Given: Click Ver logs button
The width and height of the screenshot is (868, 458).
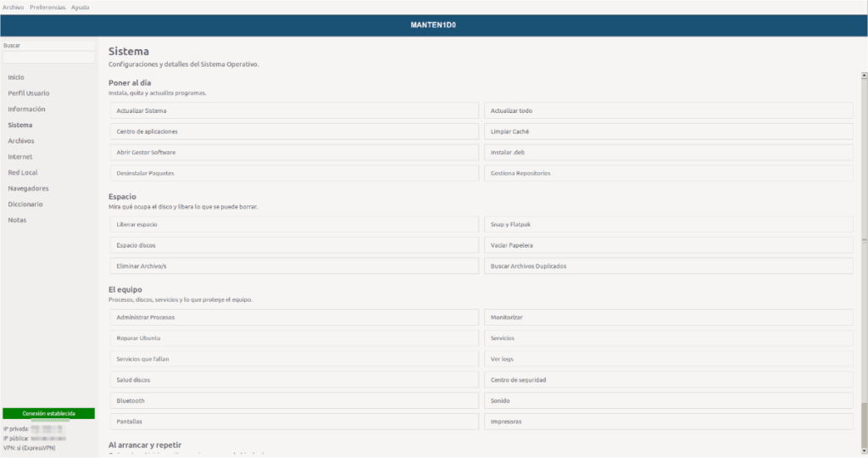Looking at the screenshot, I should point(668,359).
